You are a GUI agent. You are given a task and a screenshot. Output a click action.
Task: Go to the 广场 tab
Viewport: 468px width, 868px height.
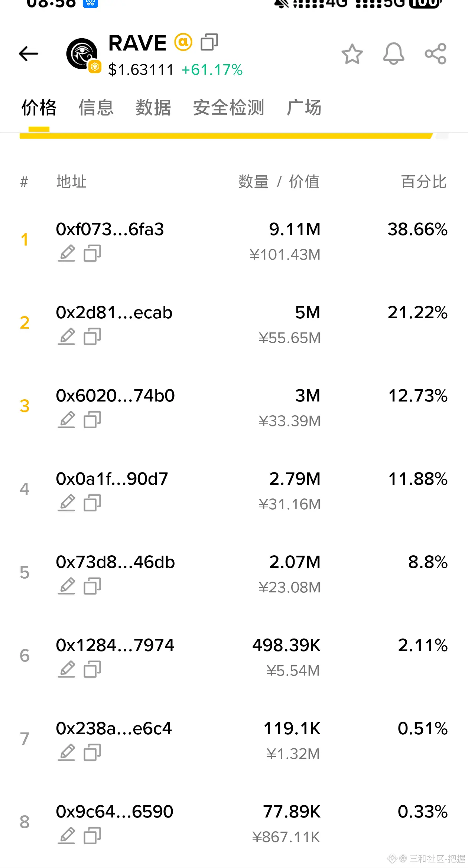304,108
